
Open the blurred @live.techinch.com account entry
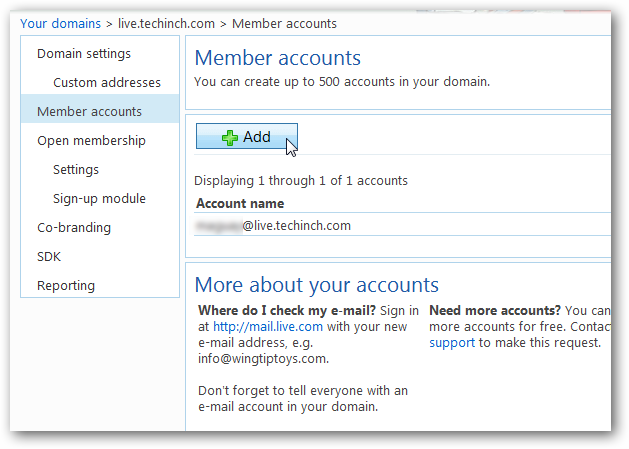click(x=273, y=226)
